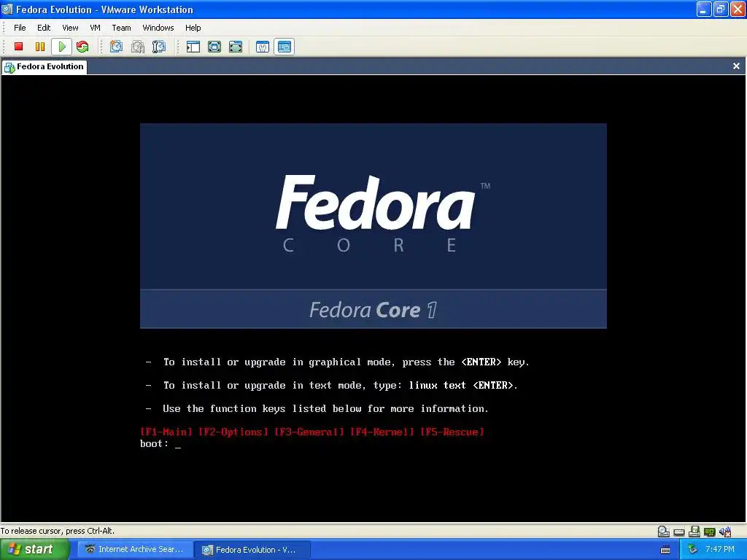Click the floppy drive device status icon
747x560 pixels.
coord(694,531)
